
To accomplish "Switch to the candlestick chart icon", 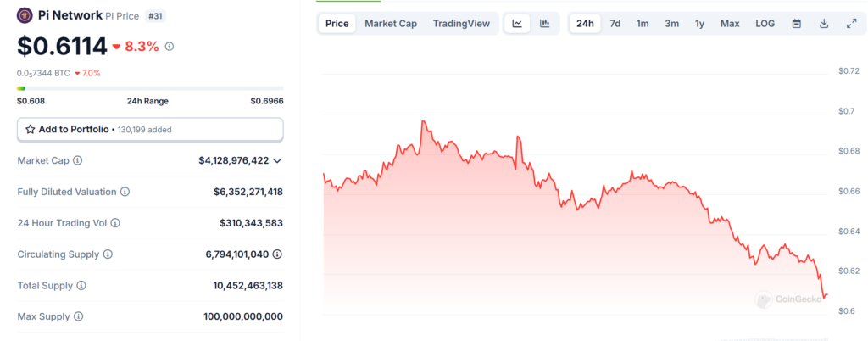I will coord(545,23).
